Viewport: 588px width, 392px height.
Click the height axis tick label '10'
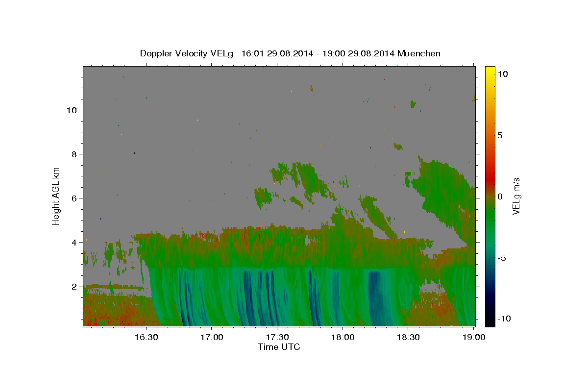pyautogui.click(x=72, y=110)
